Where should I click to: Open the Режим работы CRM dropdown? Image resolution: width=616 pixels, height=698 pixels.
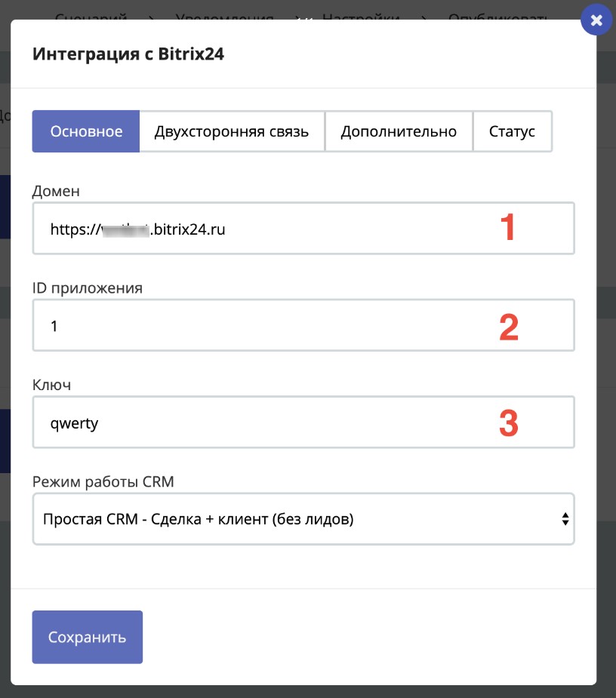tap(302, 519)
